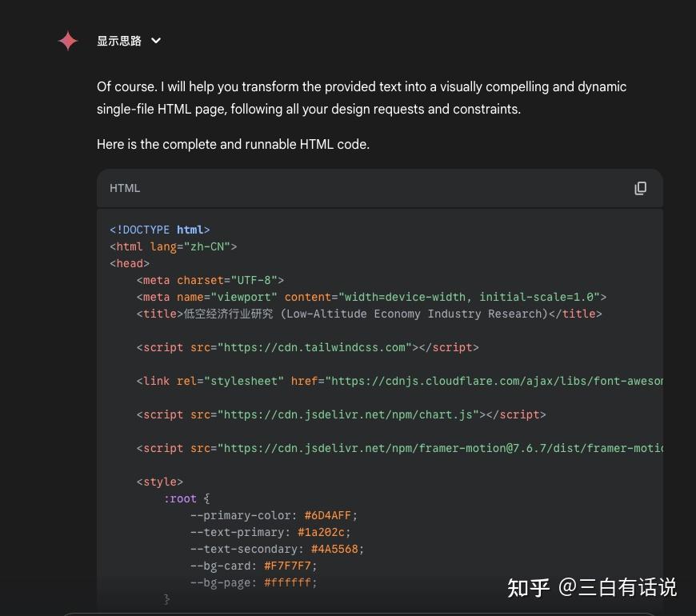The height and width of the screenshot is (616, 696).
Task: Copy the HTML code block
Action: pos(640,188)
